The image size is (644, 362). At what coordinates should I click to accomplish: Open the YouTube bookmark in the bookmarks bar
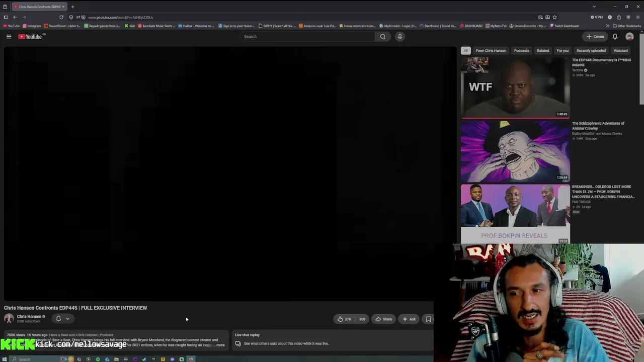[x=12, y=26]
